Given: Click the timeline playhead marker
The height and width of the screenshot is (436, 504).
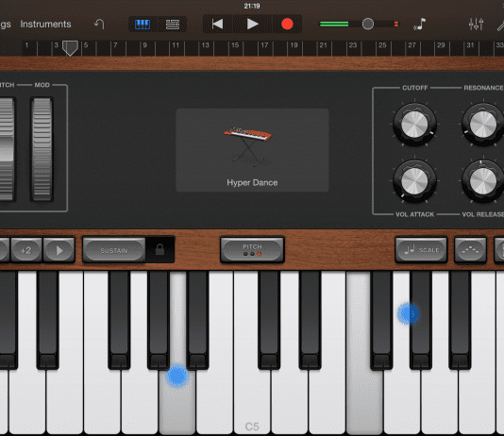Looking at the screenshot, I should tap(70, 48).
